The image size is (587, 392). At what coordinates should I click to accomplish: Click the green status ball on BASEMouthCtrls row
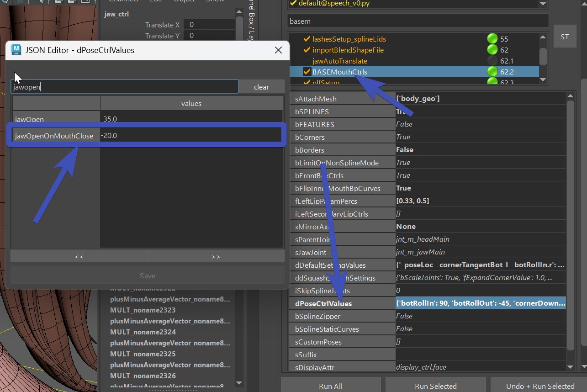492,72
